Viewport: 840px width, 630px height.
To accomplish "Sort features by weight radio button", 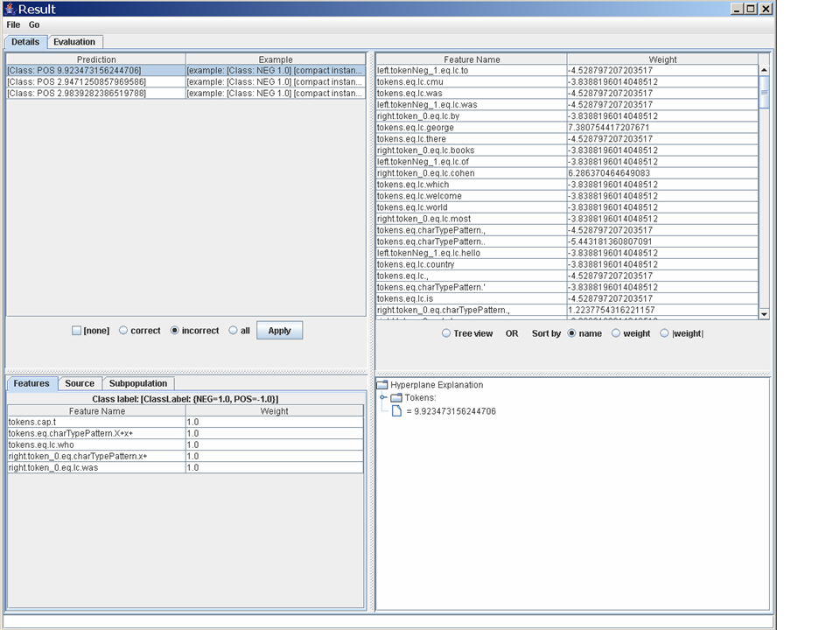I will [616, 333].
